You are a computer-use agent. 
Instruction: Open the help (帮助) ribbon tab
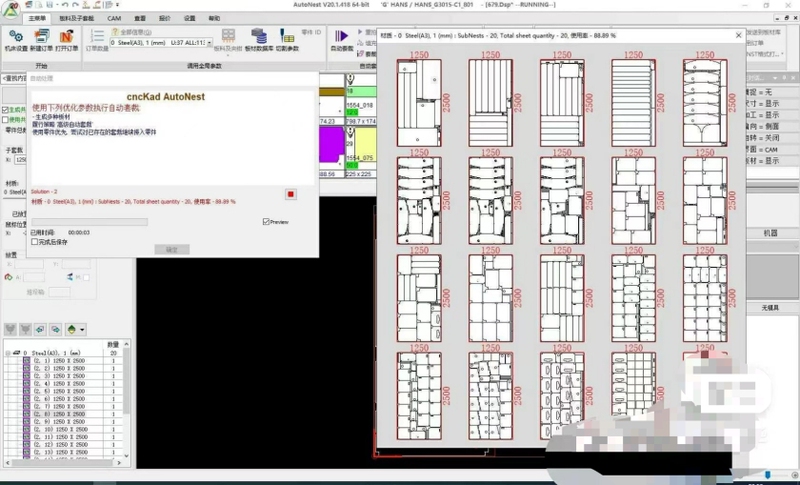(214, 18)
